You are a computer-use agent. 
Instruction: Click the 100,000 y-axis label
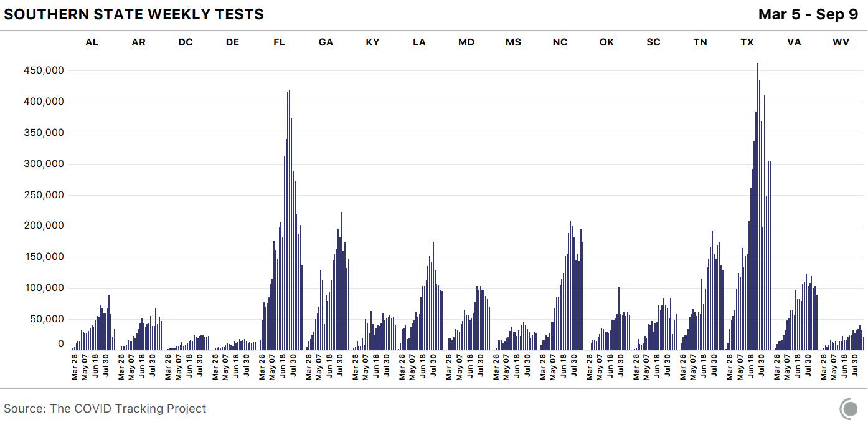[44, 288]
